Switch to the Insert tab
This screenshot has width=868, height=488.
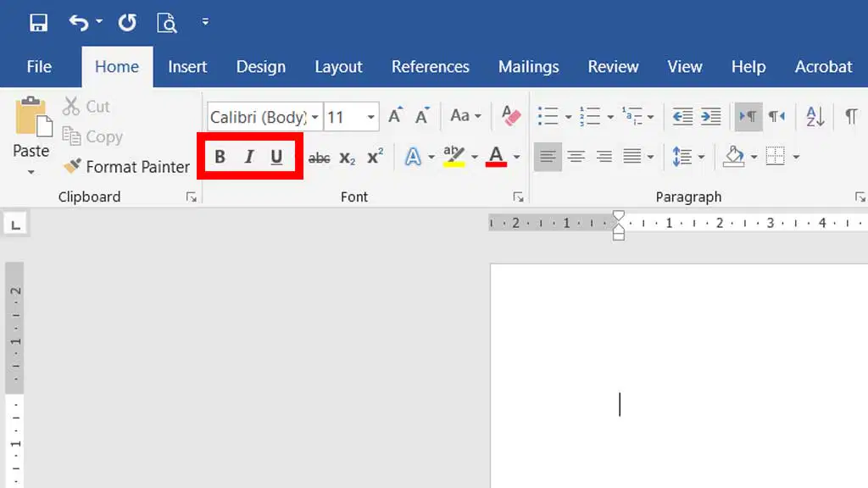click(x=187, y=67)
